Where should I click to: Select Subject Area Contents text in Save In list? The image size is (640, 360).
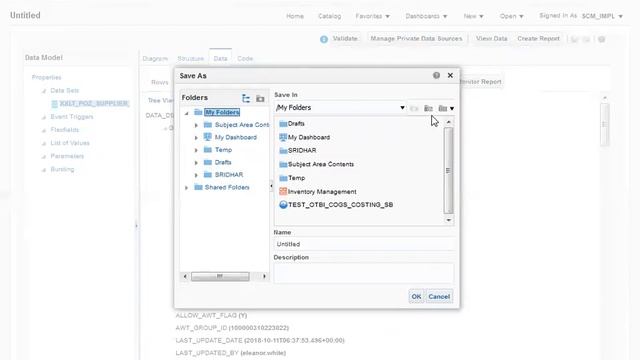click(x=321, y=164)
